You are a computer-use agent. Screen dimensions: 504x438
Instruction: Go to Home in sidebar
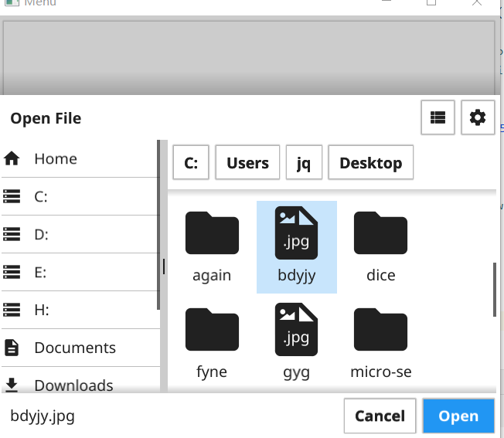[x=56, y=158]
